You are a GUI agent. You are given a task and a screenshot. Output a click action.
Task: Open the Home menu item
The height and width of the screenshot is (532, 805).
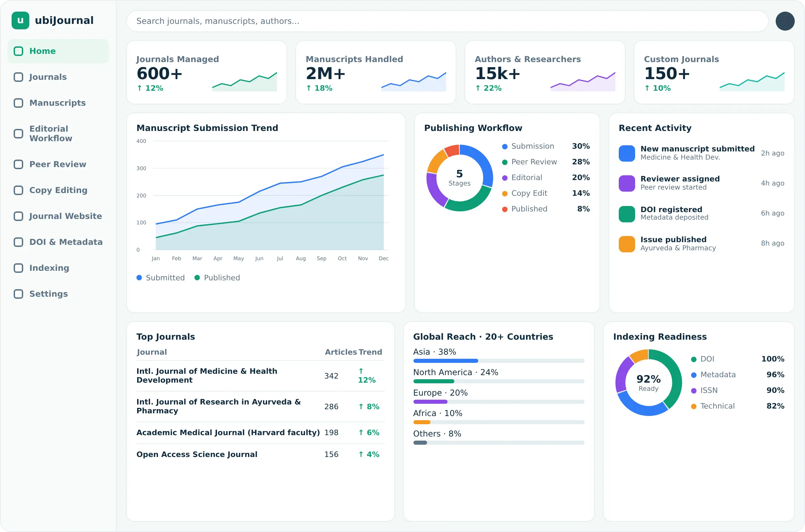[x=58, y=51]
